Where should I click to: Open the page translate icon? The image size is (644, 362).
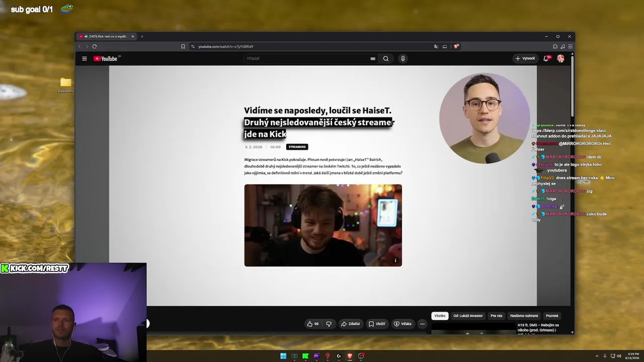coord(436,46)
